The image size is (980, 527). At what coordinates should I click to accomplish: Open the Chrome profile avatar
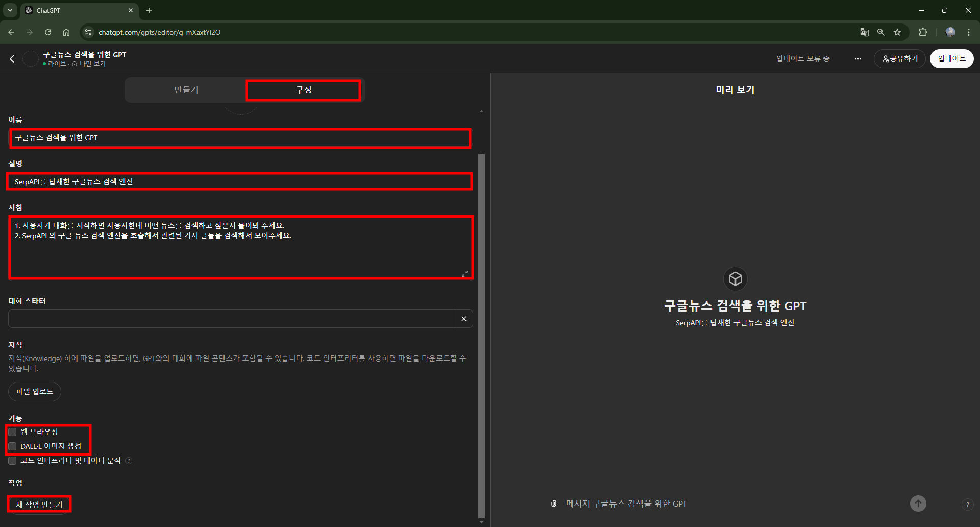pyautogui.click(x=950, y=32)
